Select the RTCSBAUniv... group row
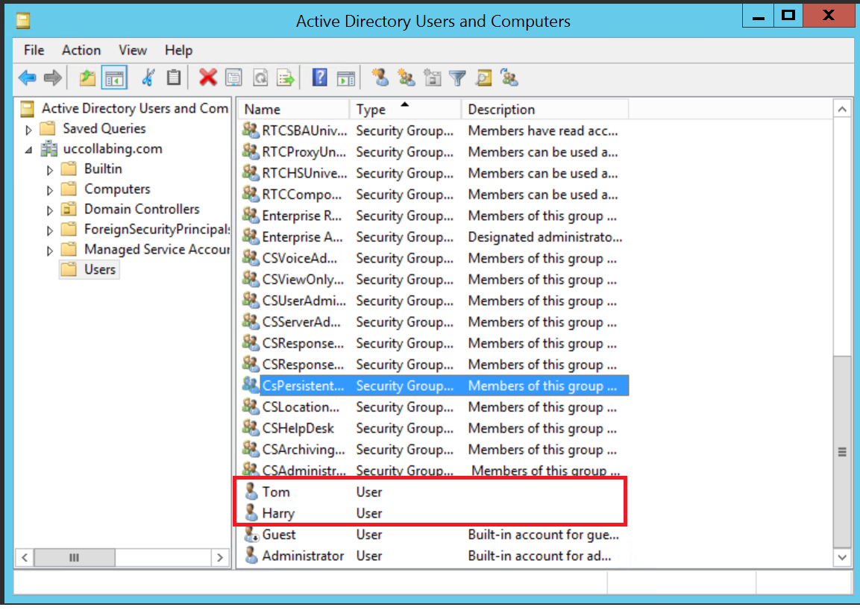 click(x=435, y=131)
